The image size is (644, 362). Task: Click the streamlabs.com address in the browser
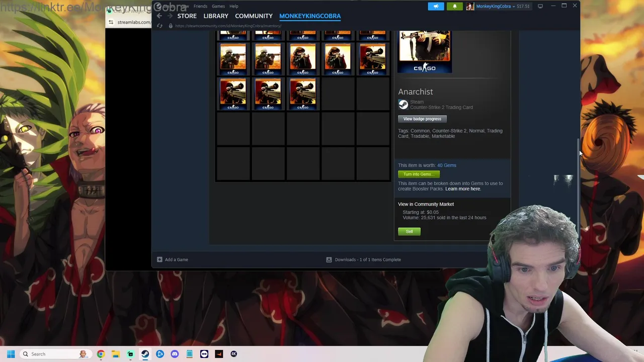(x=134, y=22)
